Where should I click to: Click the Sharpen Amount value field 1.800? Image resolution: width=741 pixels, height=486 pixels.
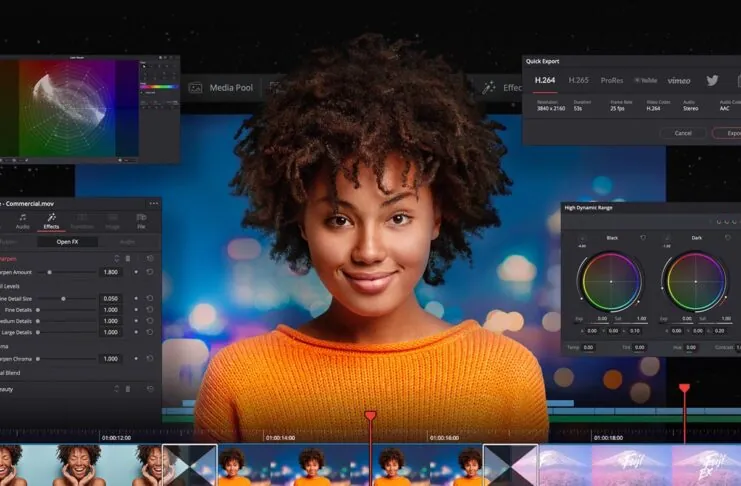(111, 272)
